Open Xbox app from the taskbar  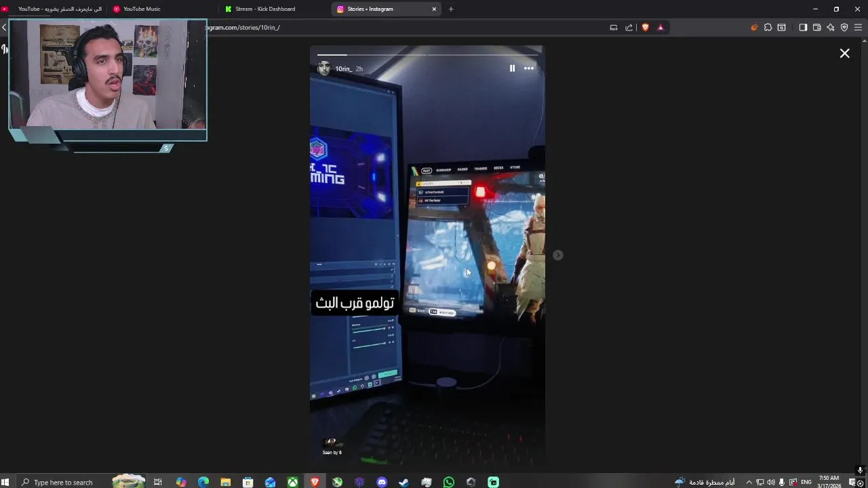coord(292,482)
